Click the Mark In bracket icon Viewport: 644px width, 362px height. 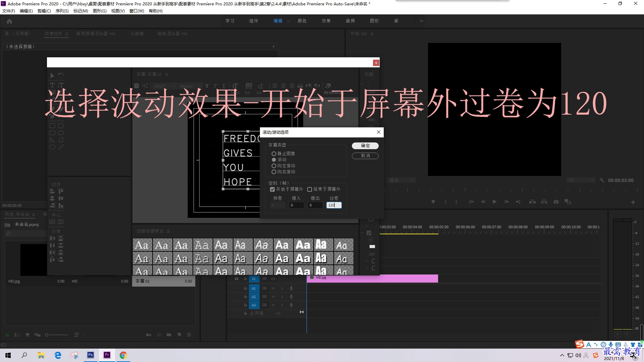445,202
